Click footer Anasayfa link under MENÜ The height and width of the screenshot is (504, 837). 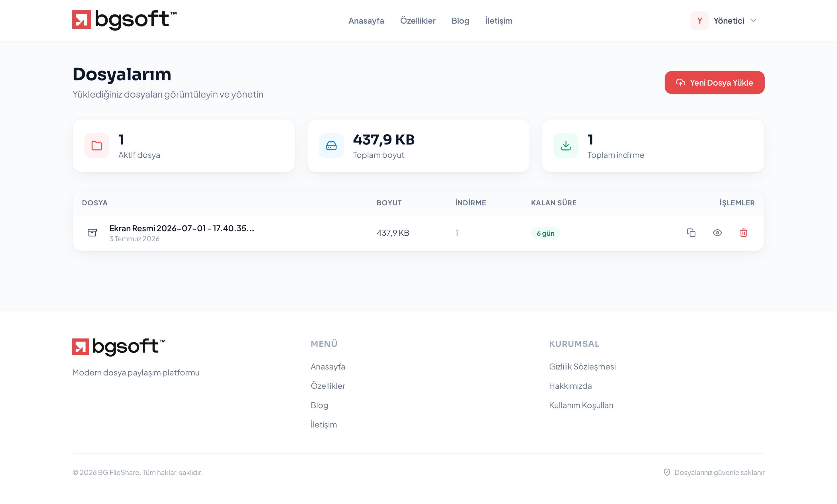(x=328, y=367)
